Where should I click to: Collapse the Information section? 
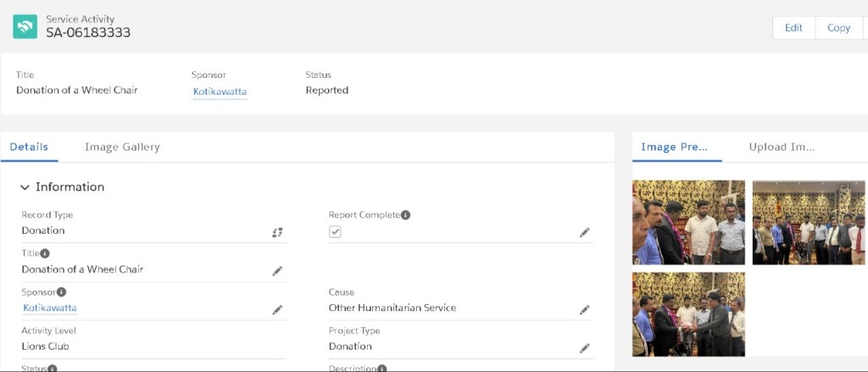[x=25, y=187]
